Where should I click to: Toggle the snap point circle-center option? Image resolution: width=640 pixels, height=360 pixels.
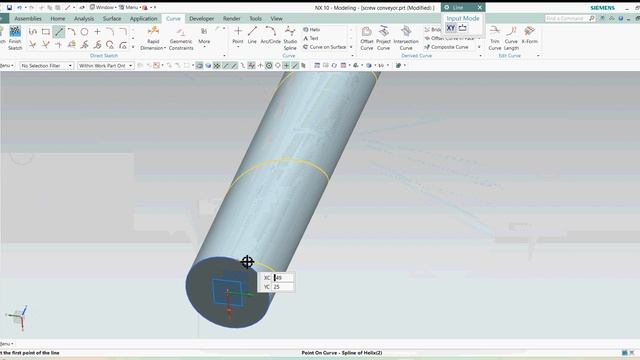pos(269,65)
